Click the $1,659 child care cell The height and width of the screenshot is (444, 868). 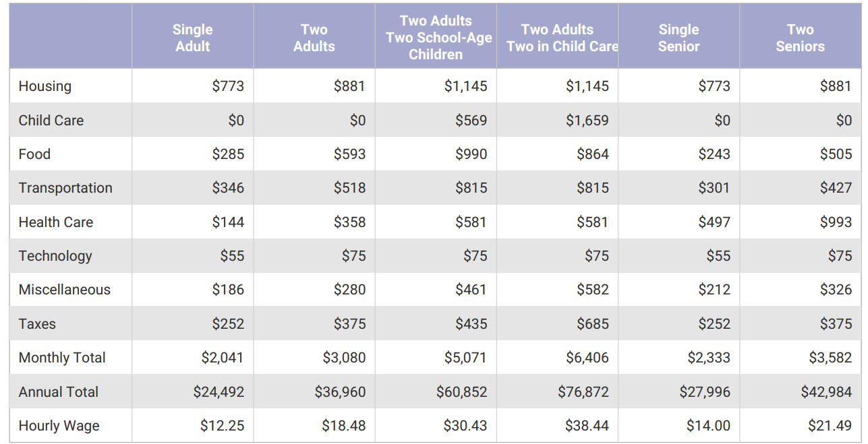[587, 121]
